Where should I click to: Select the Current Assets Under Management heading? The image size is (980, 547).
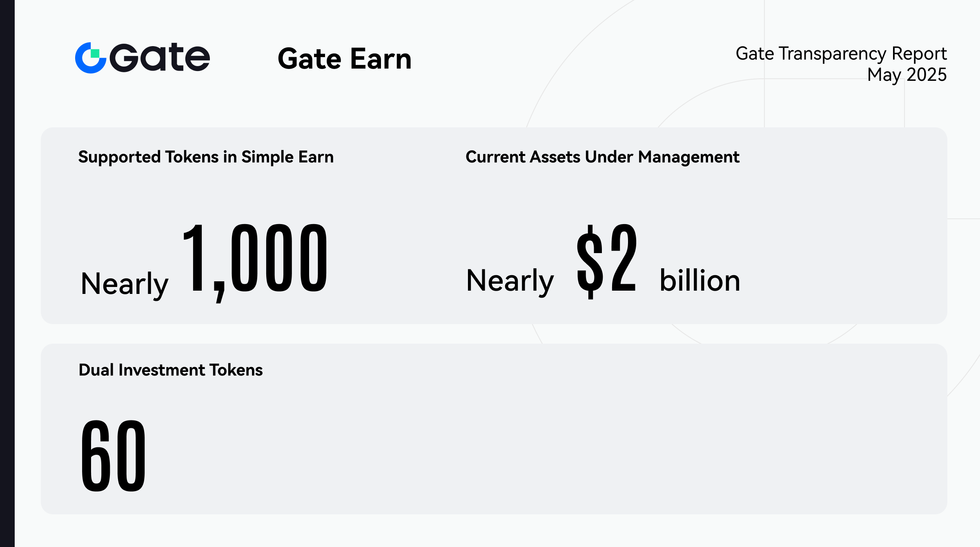click(602, 157)
